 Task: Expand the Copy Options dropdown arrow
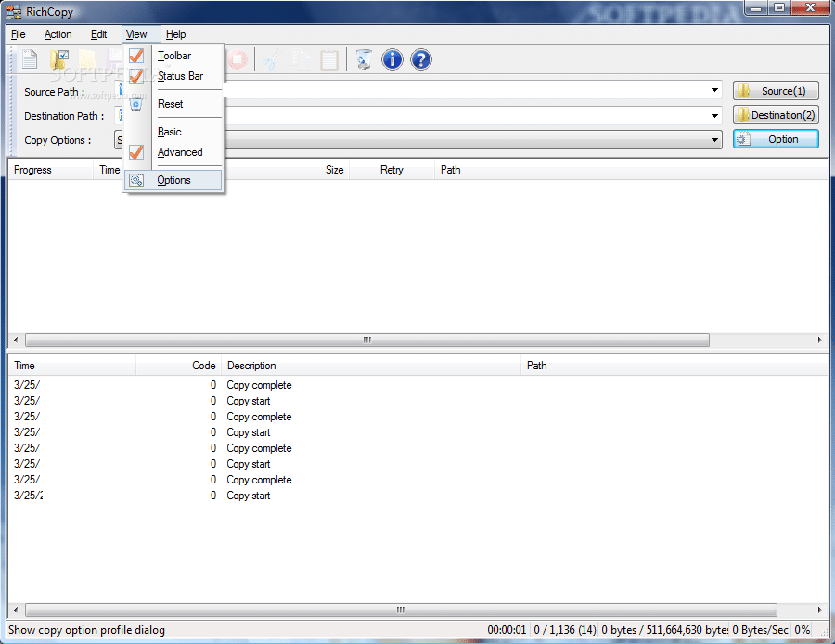pos(714,140)
